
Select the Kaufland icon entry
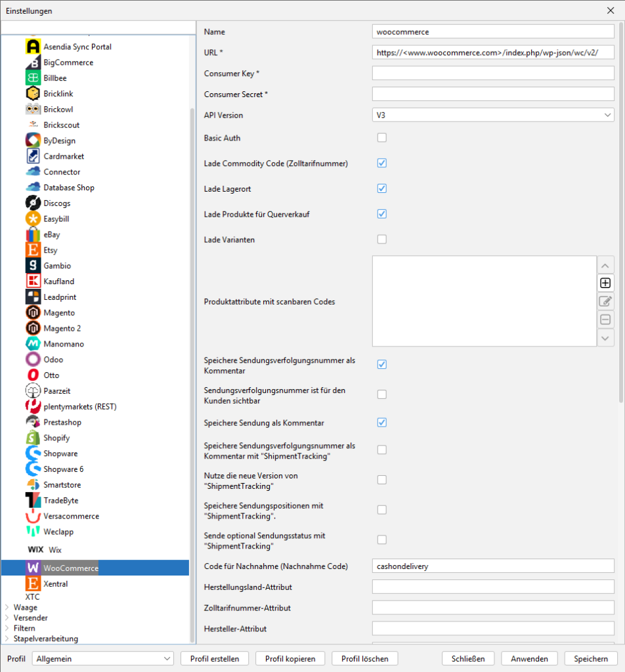click(33, 282)
